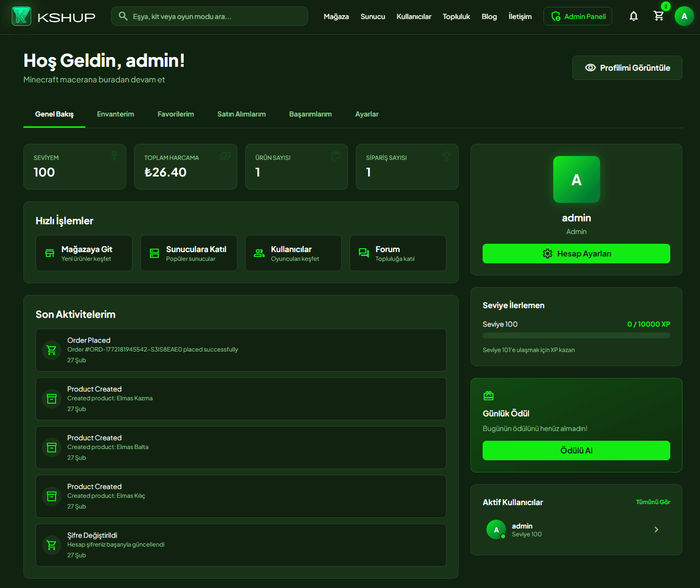Image resolution: width=700 pixels, height=588 pixels.
Task: Claim reward with Ödülü Al button
Action: point(576,451)
